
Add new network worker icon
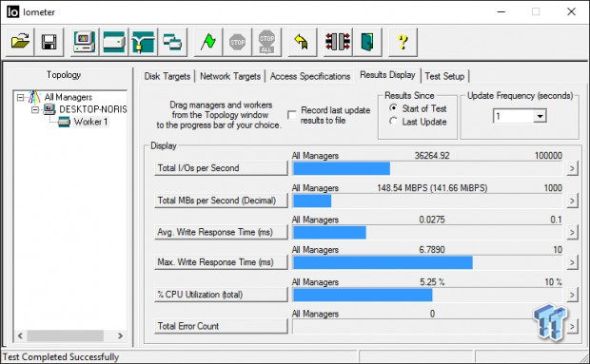click(144, 42)
